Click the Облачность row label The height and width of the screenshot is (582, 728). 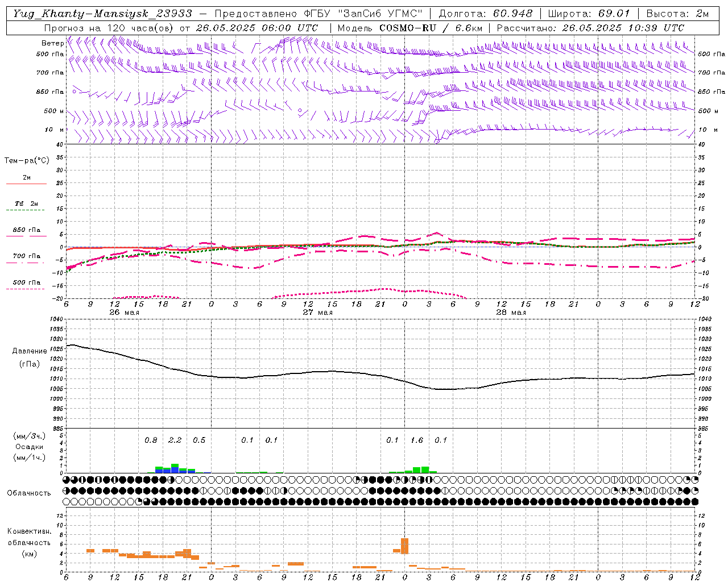click(29, 493)
